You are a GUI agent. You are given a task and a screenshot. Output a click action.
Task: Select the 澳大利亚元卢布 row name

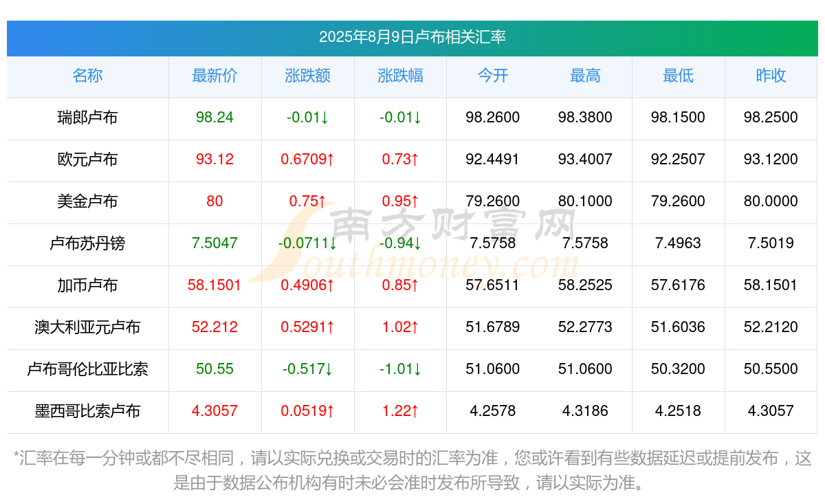point(88,327)
